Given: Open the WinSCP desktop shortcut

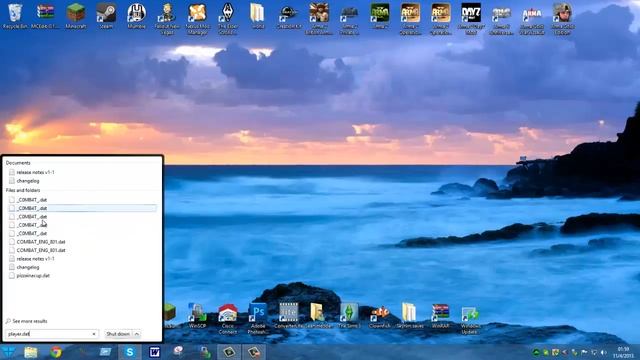Looking at the screenshot, I should 197,316.
